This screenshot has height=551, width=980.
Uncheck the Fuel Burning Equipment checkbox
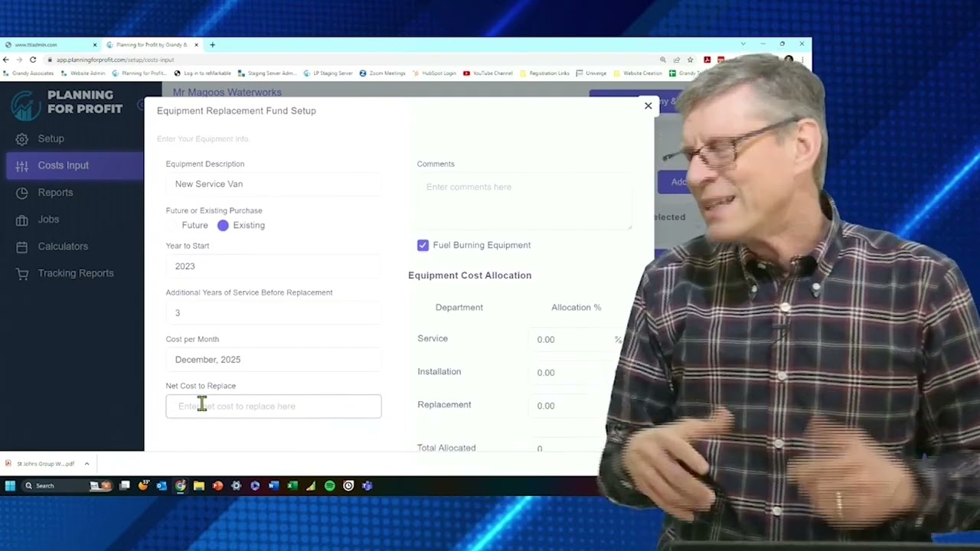coord(423,245)
